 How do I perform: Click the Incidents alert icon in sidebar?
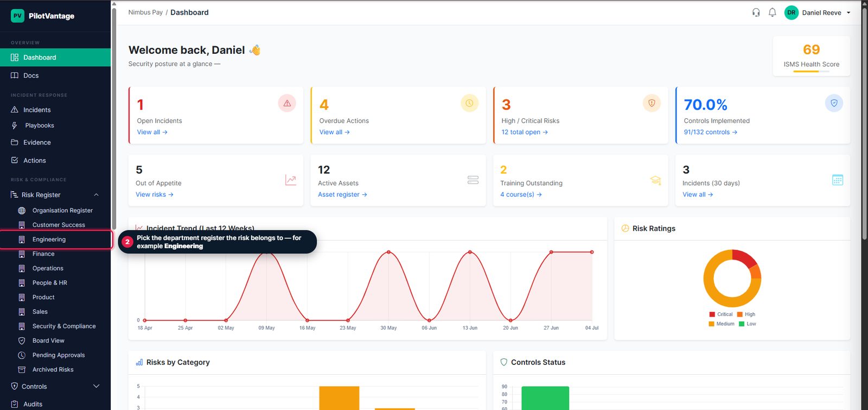click(x=15, y=110)
